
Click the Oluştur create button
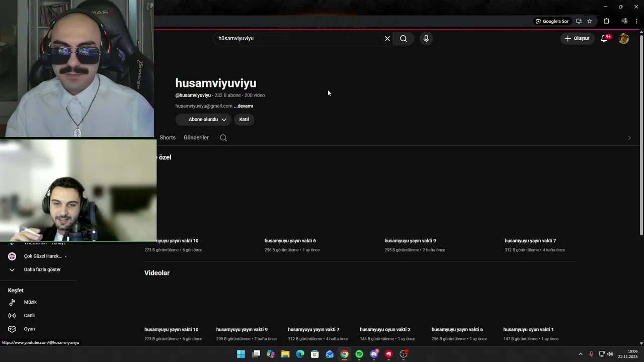[x=577, y=39]
